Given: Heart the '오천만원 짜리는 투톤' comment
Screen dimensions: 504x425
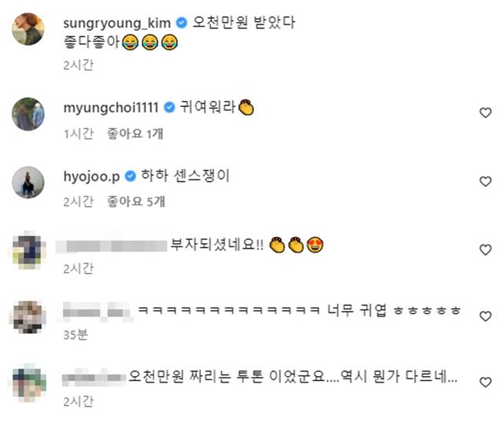Looking at the screenshot, I should coord(485,382).
